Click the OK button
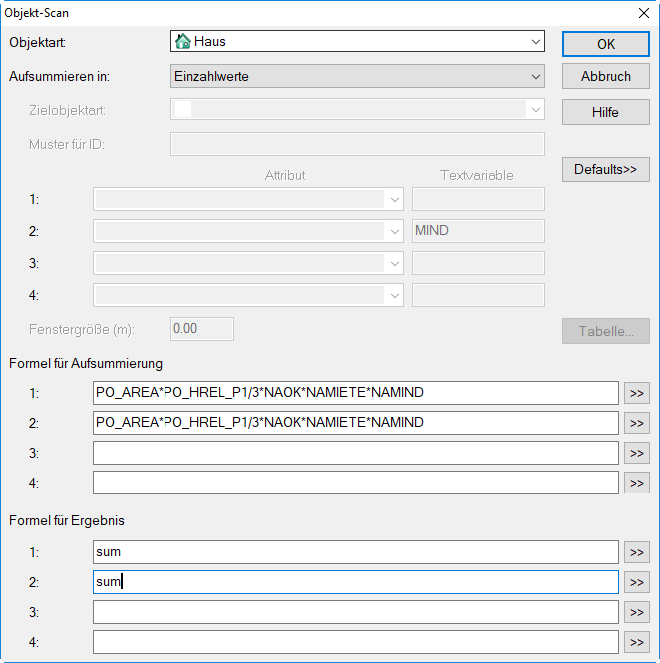The image size is (660, 663). [x=605, y=44]
